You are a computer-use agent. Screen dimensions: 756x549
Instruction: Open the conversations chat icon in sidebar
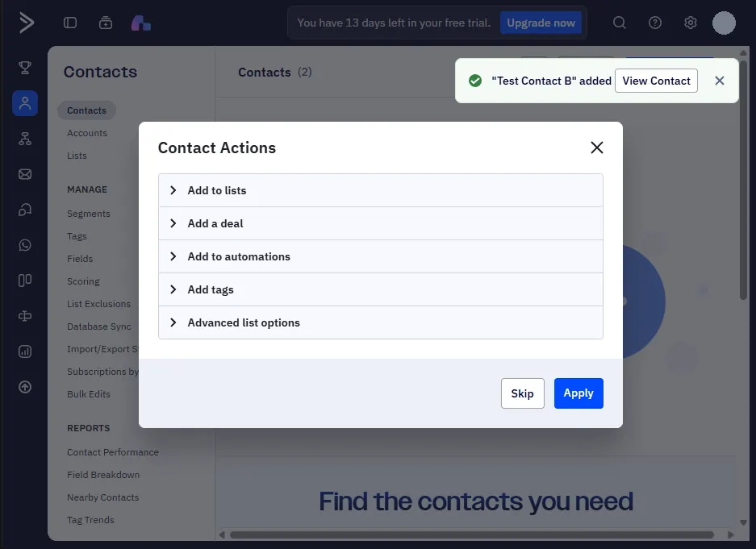[25, 210]
